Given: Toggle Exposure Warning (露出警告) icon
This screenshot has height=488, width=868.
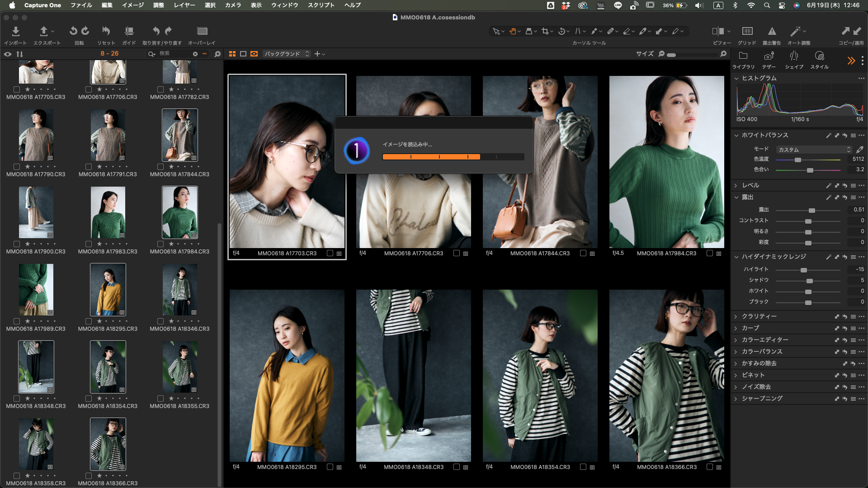Looking at the screenshot, I should click(x=772, y=31).
